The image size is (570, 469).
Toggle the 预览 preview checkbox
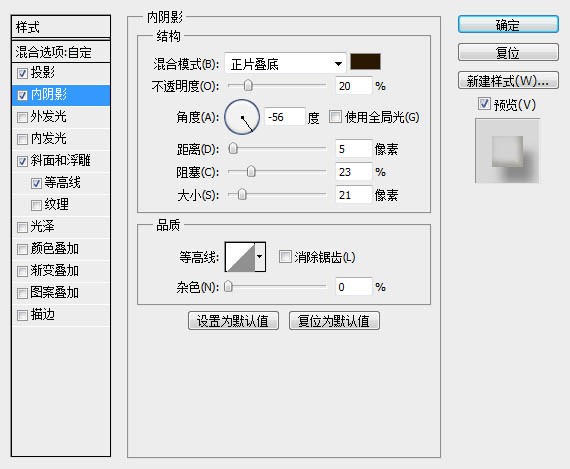[x=484, y=104]
